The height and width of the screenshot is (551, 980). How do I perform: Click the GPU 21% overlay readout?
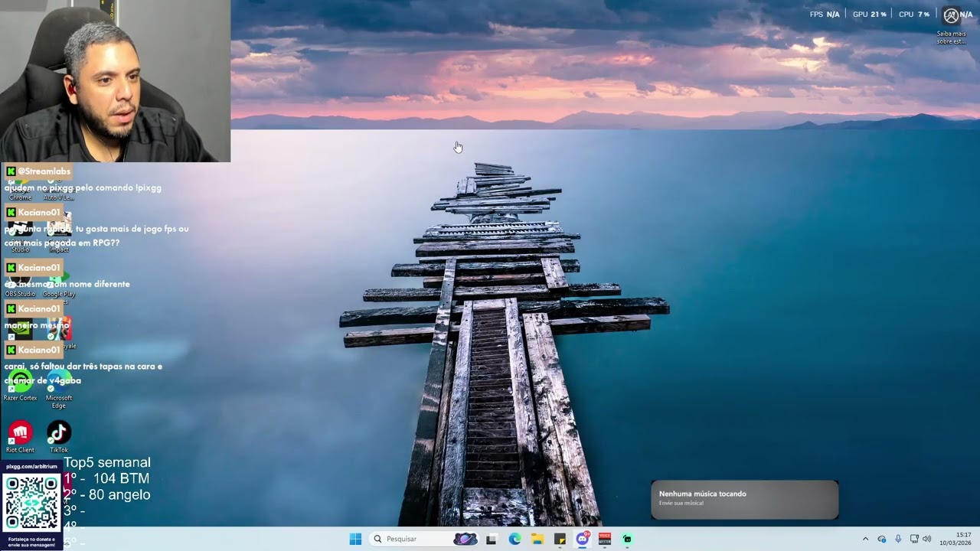[x=870, y=15]
